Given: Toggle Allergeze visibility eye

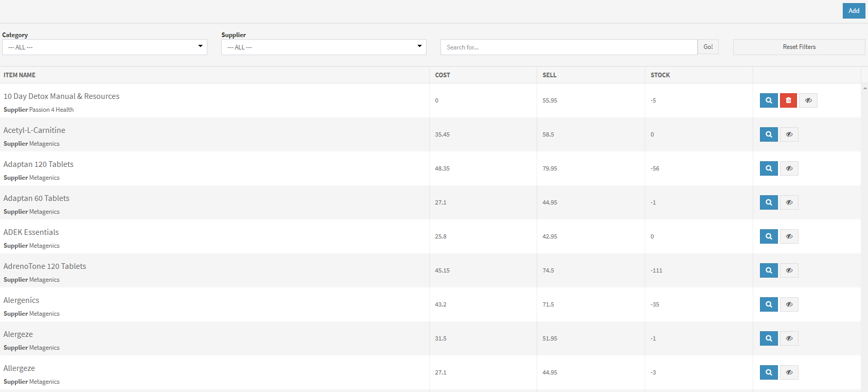Looking at the screenshot, I should (x=789, y=372).
